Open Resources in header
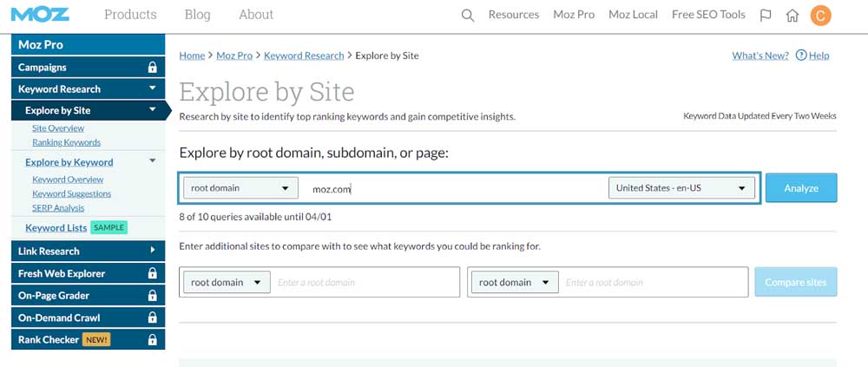868x367 pixels. point(514,15)
